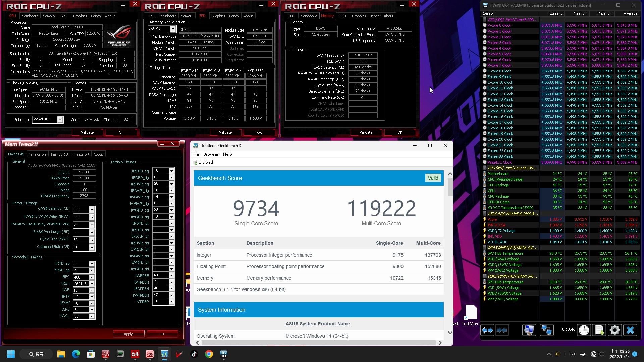This screenshot has height=362, width=644.
Task: Switch to HWiNFO taskbar icon
Action: tap(223, 354)
